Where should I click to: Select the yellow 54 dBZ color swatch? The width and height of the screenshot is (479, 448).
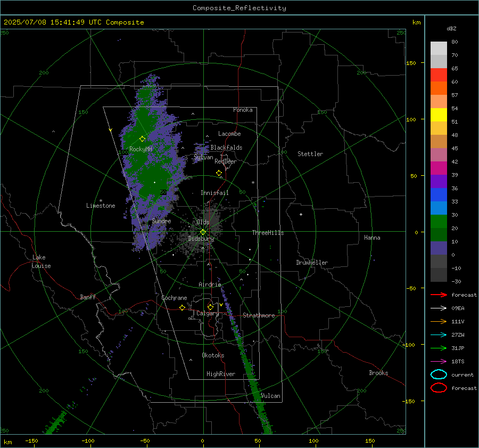click(439, 115)
